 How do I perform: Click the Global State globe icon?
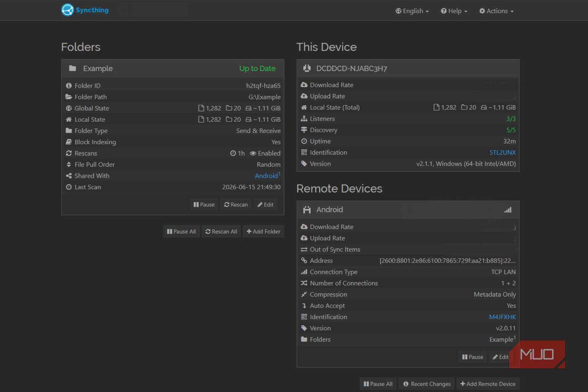(x=69, y=108)
